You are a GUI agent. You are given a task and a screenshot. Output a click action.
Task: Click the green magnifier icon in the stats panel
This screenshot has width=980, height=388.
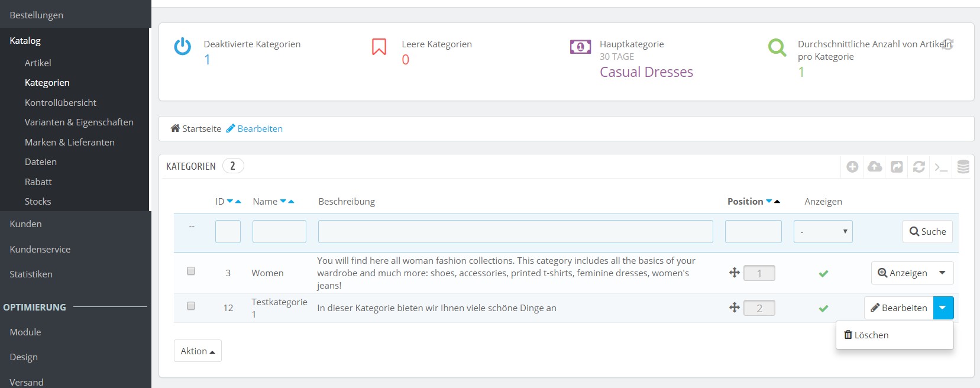click(x=777, y=47)
